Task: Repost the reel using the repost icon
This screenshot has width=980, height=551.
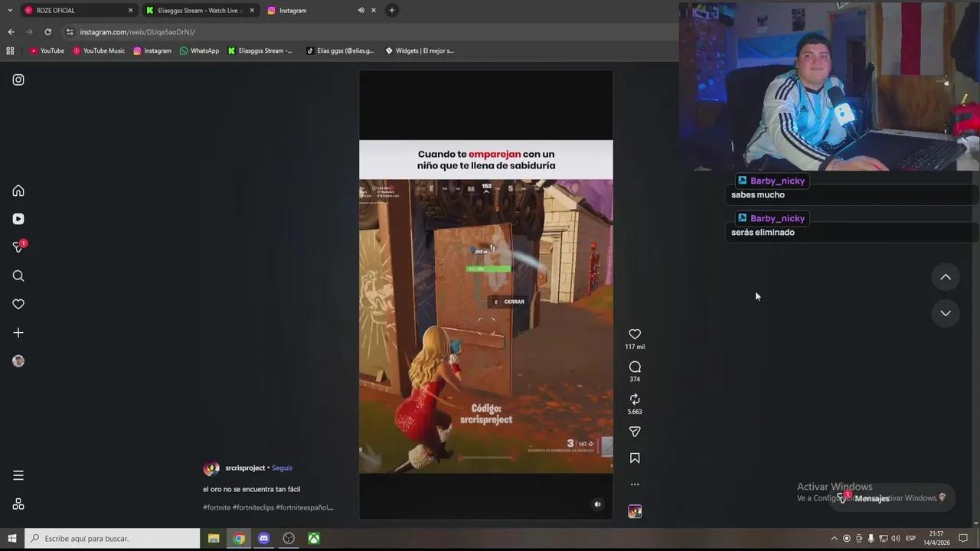Action: pos(635,399)
